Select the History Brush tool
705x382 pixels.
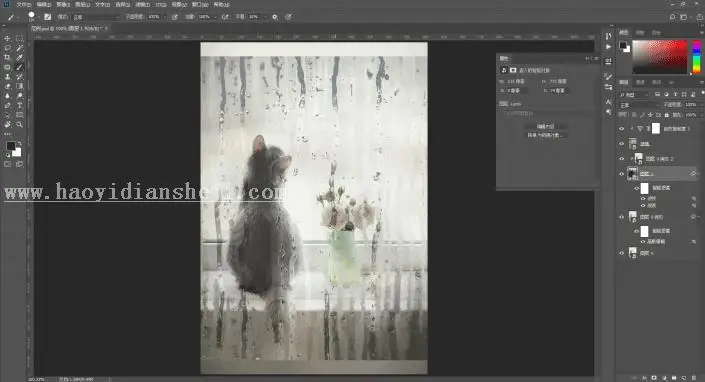coord(20,77)
